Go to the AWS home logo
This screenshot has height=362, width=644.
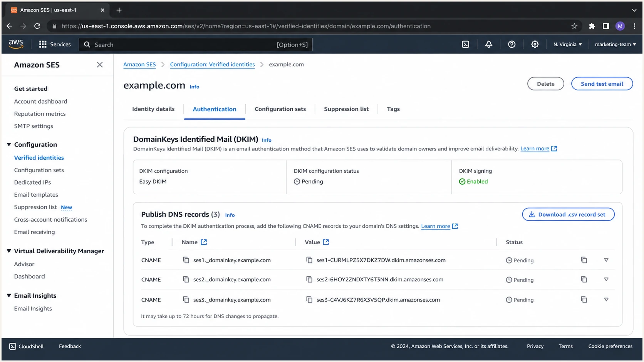[x=16, y=44]
